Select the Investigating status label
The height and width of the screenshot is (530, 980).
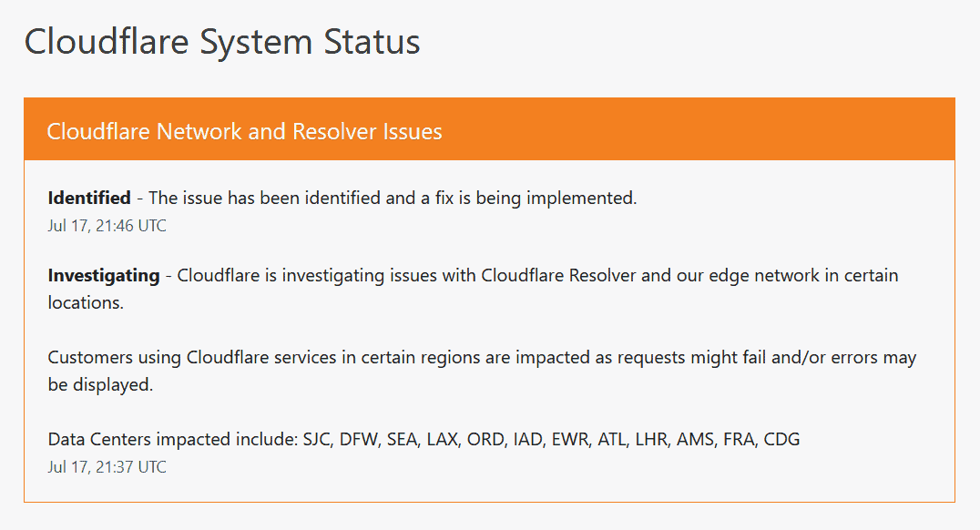104,276
